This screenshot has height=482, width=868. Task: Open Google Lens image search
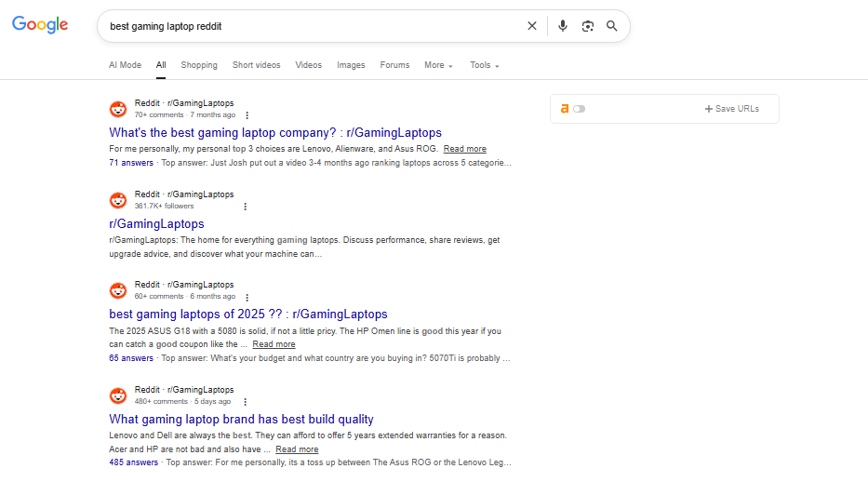pos(587,26)
